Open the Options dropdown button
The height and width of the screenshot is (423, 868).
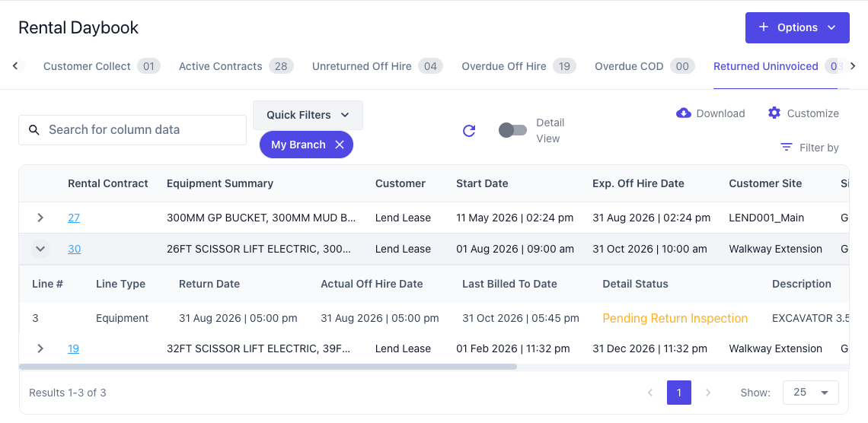click(797, 27)
